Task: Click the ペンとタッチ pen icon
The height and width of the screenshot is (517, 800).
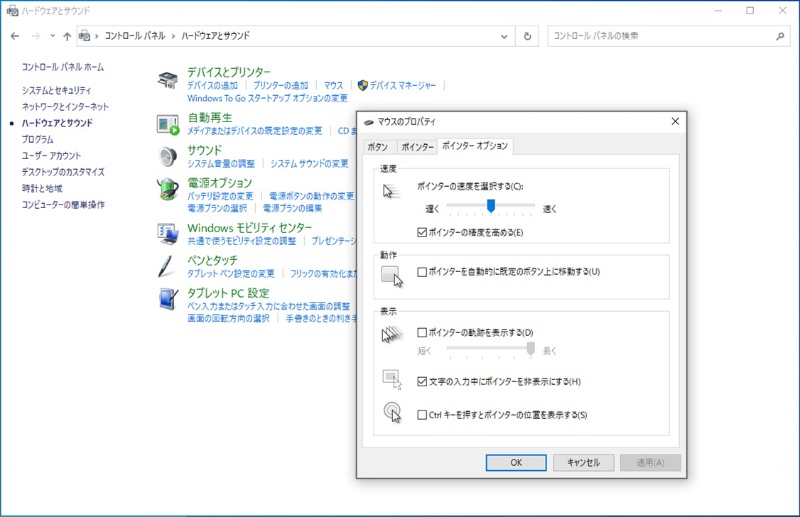Action: (x=168, y=267)
